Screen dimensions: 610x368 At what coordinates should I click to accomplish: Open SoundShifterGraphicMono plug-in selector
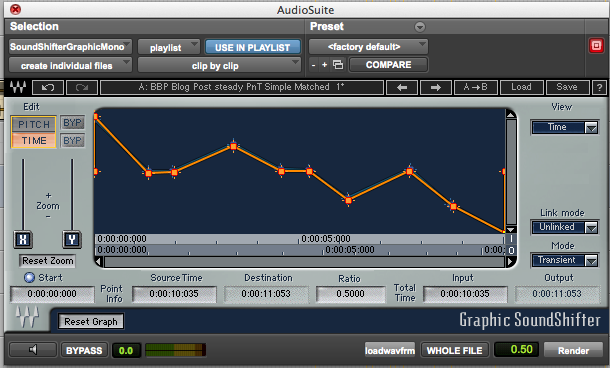pyautogui.click(x=70, y=47)
